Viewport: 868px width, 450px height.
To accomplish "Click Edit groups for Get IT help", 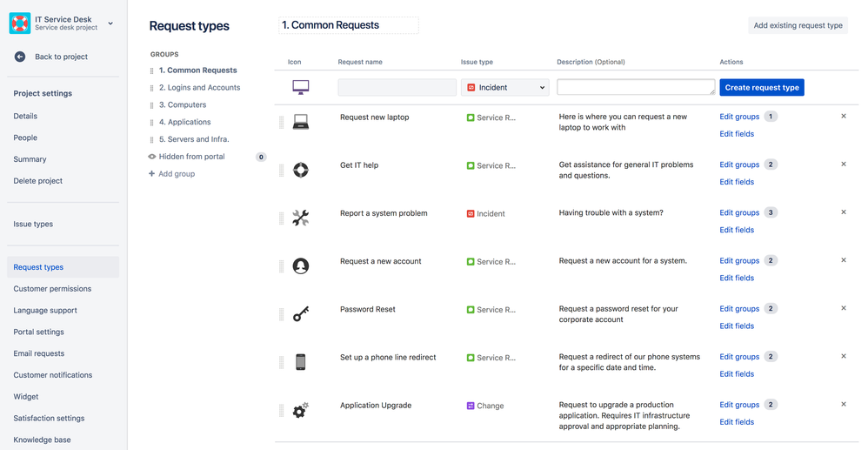I will point(739,165).
